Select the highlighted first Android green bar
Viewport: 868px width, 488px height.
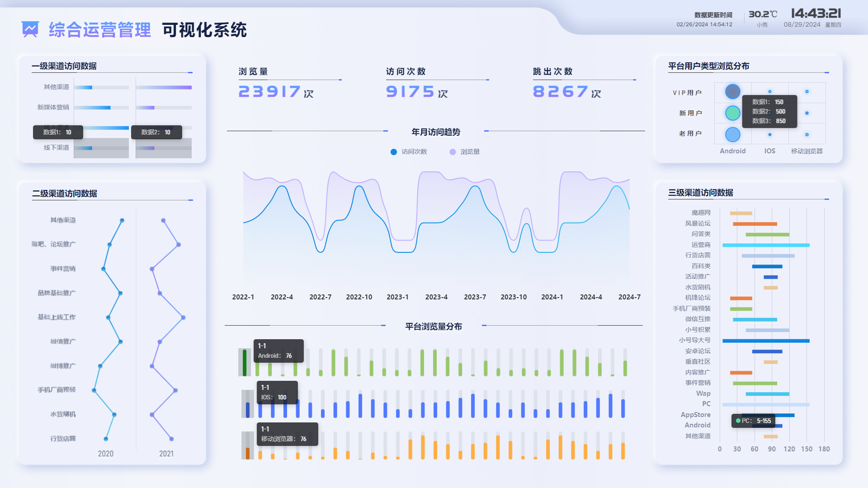coord(245,363)
